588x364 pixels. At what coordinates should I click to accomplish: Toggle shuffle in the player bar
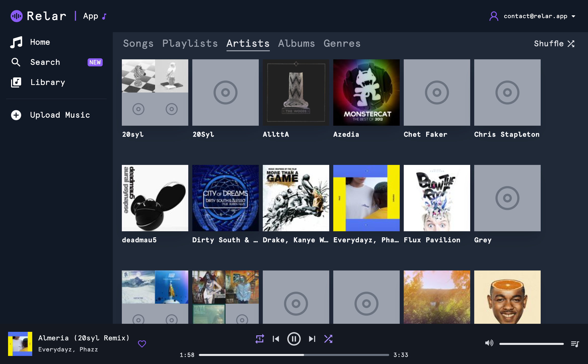click(x=328, y=339)
